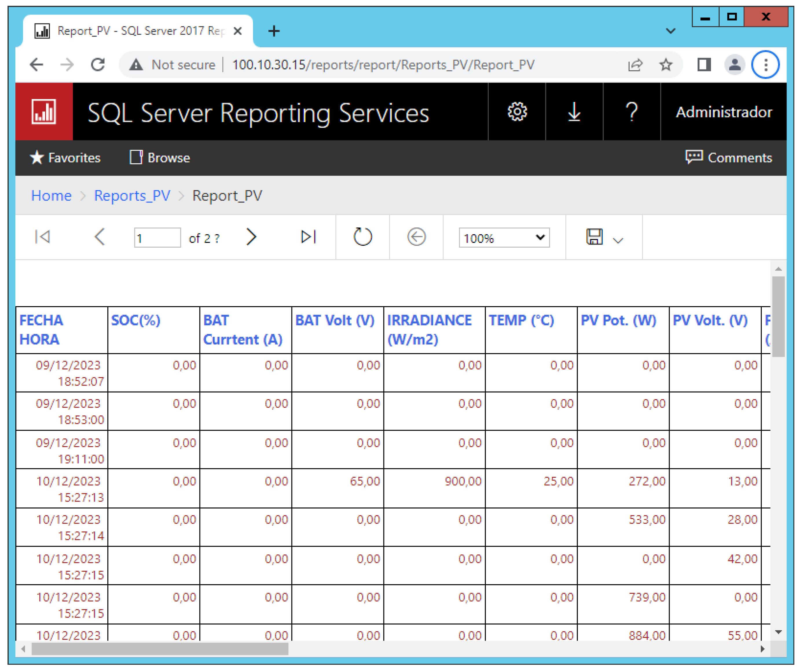The image size is (801, 672).
Task: Open Reports_PV breadcrumb link
Action: [132, 196]
